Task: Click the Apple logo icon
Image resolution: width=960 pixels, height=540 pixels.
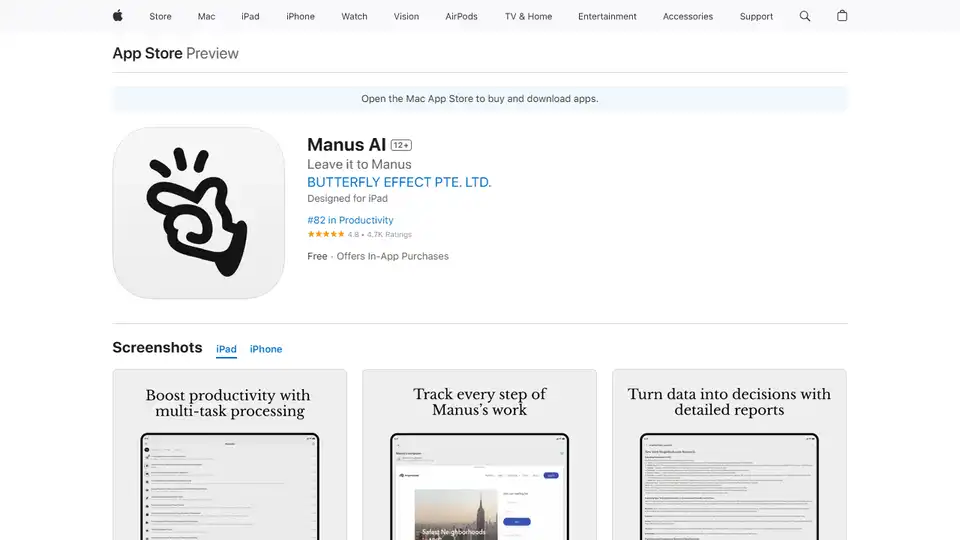Action: tap(118, 16)
